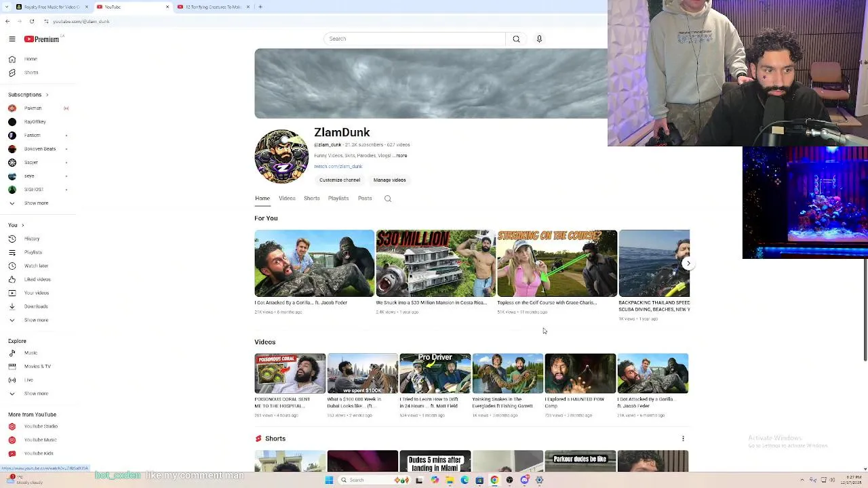The height and width of the screenshot is (488, 868).
Task: Switch to the YouTube browser tab
Action: point(132,7)
